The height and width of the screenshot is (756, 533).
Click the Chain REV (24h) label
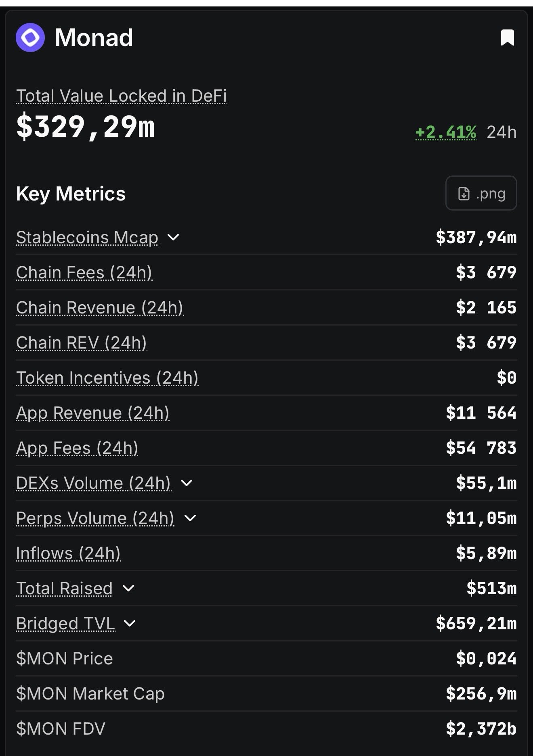pyautogui.click(x=81, y=343)
